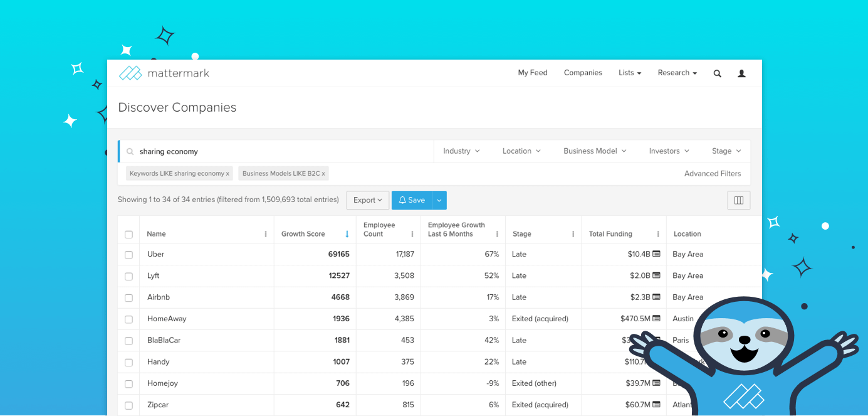Open the Handy company name
The width and height of the screenshot is (868, 416).
click(x=159, y=361)
